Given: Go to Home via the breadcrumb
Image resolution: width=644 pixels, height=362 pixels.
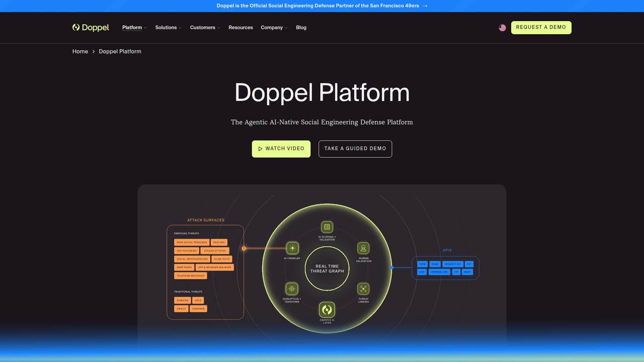Looking at the screenshot, I should click(80, 51).
